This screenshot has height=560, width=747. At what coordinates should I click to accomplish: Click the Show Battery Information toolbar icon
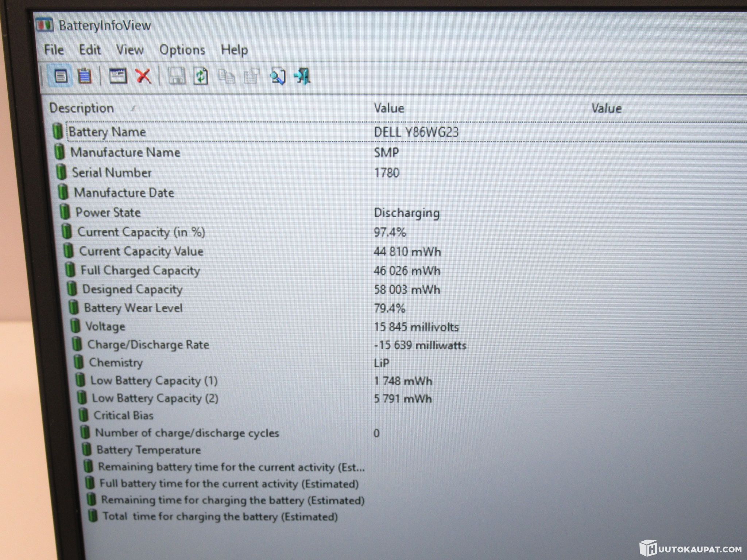[x=61, y=76]
